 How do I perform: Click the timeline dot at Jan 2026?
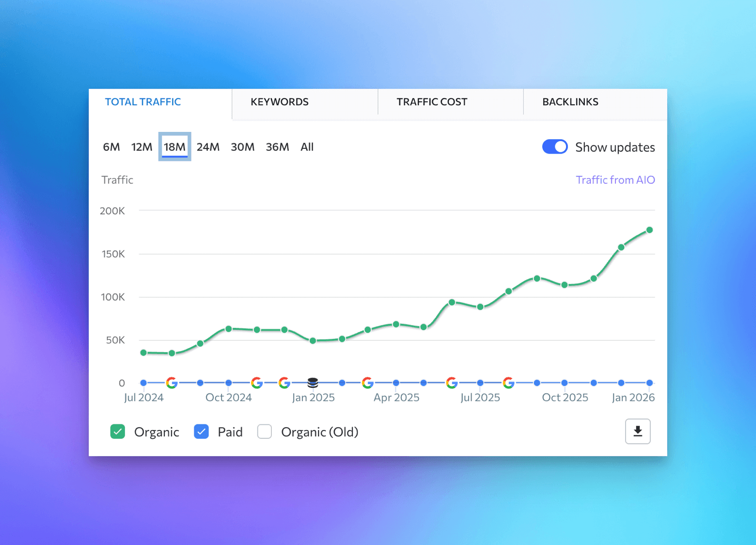coord(649,383)
